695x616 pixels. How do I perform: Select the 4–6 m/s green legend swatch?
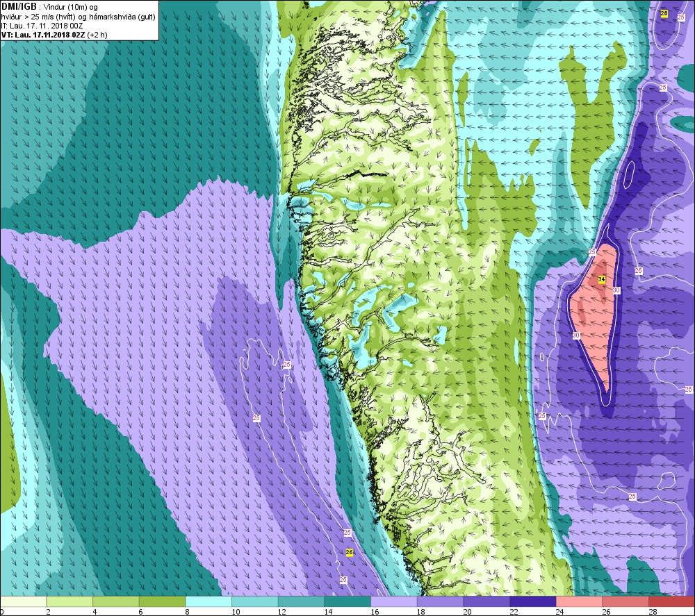coord(115,601)
